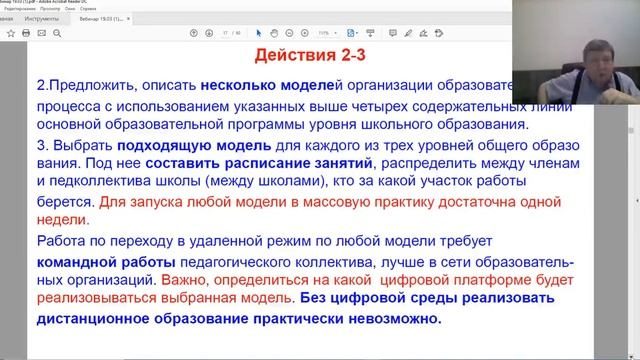Open the Редактирование menu
This screenshot has width=640, height=360.
point(20,9)
